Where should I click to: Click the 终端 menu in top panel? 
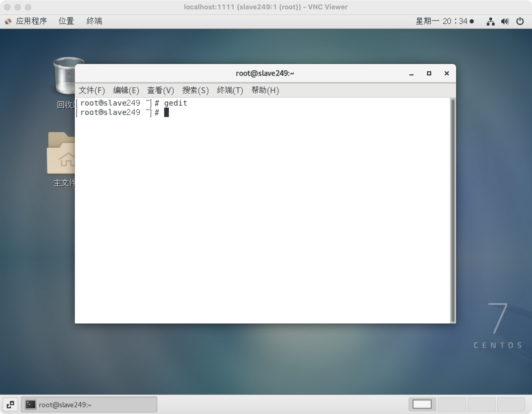tap(94, 21)
